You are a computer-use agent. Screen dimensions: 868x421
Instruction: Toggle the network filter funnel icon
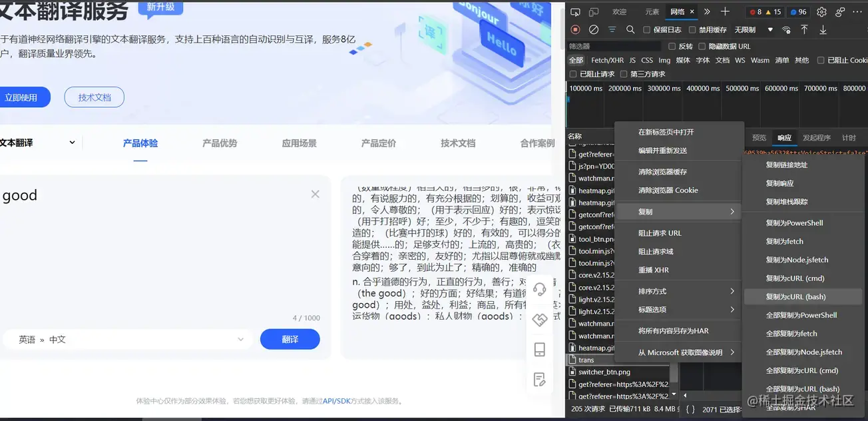pyautogui.click(x=612, y=29)
